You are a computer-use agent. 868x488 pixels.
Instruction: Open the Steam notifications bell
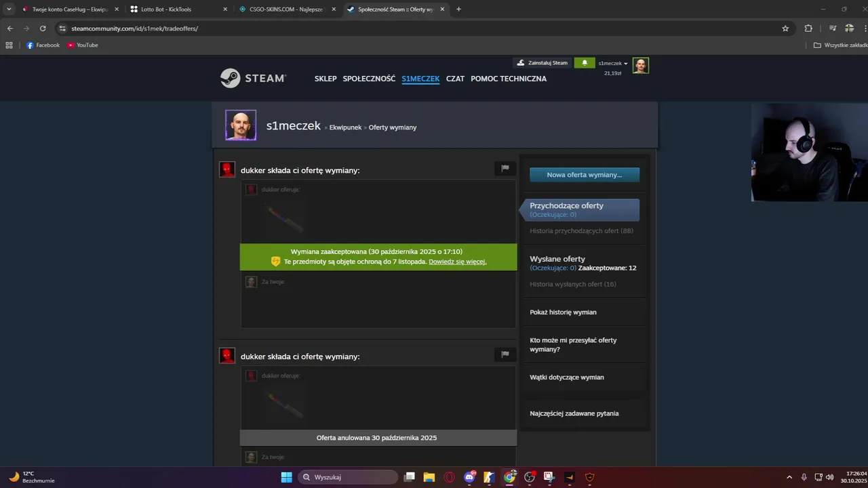[585, 62]
